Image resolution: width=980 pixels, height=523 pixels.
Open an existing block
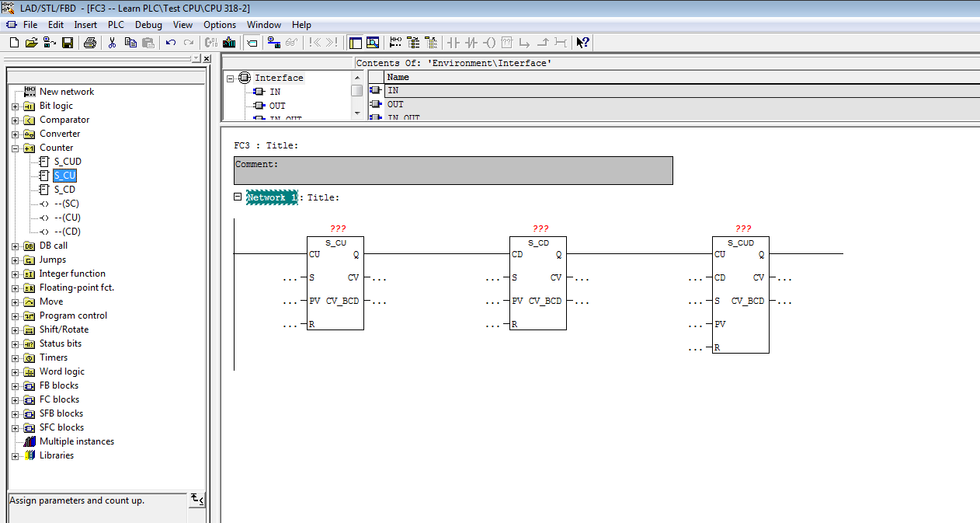pyautogui.click(x=32, y=43)
